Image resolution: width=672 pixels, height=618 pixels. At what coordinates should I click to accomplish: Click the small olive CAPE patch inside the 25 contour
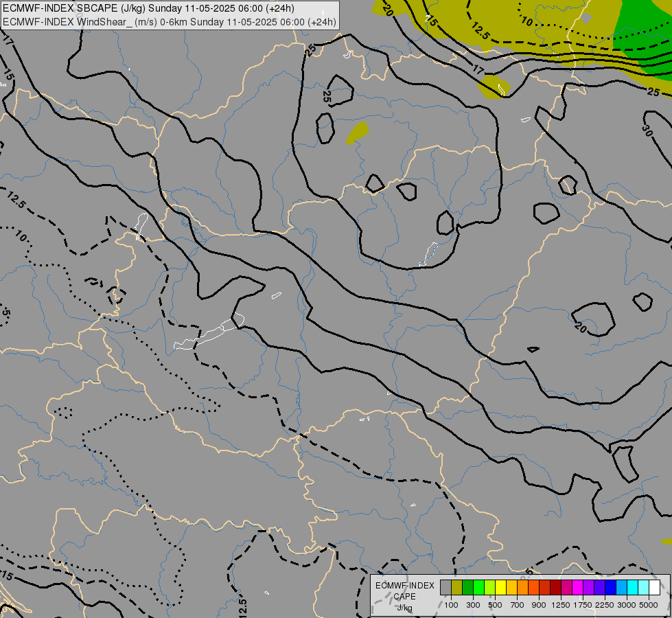(358, 133)
